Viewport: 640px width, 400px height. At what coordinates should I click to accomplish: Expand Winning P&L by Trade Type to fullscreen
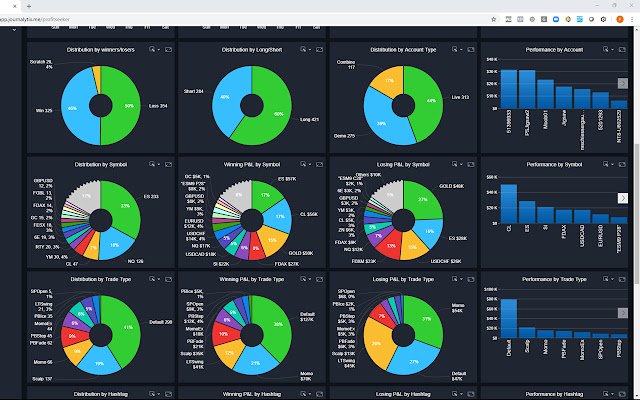(319, 279)
